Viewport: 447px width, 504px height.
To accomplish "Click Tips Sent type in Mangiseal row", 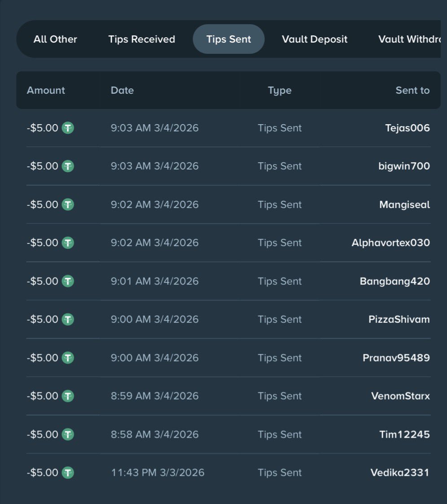I will click(x=280, y=205).
